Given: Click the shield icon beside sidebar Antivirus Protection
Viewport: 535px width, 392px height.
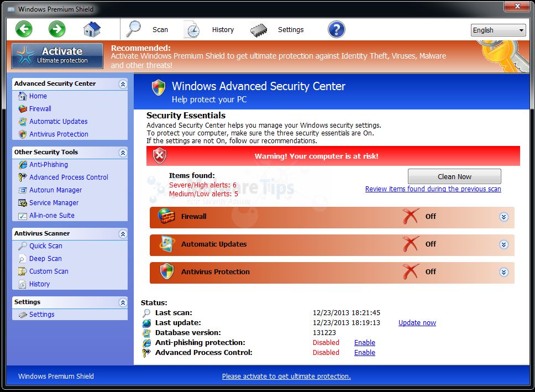Looking at the screenshot, I should pos(23,134).
